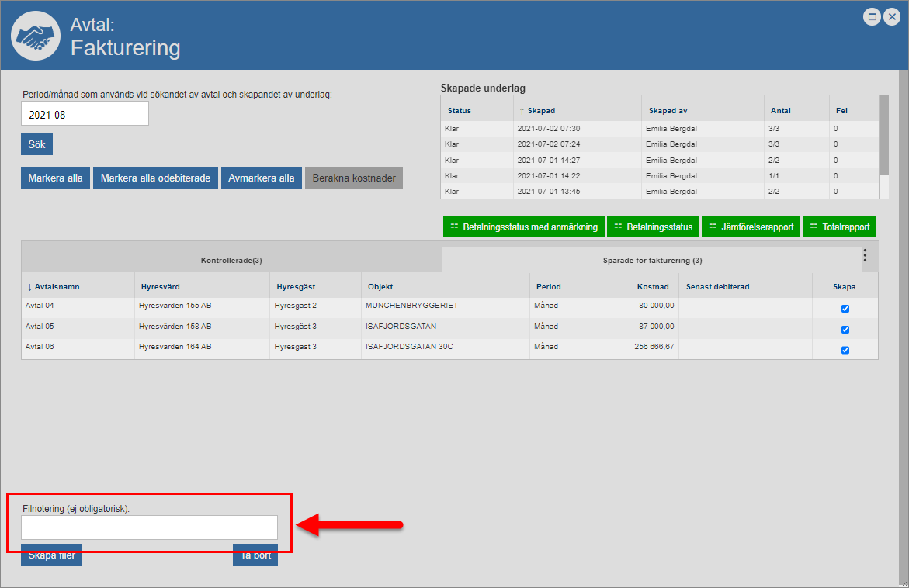Maximize the Fakturering window
909x588 pixels.
(x=873, y=17)
